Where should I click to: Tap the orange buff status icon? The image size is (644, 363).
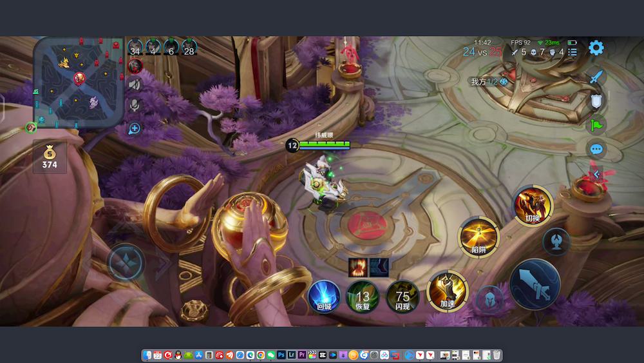pyautogui.click(x=357, y=267)
